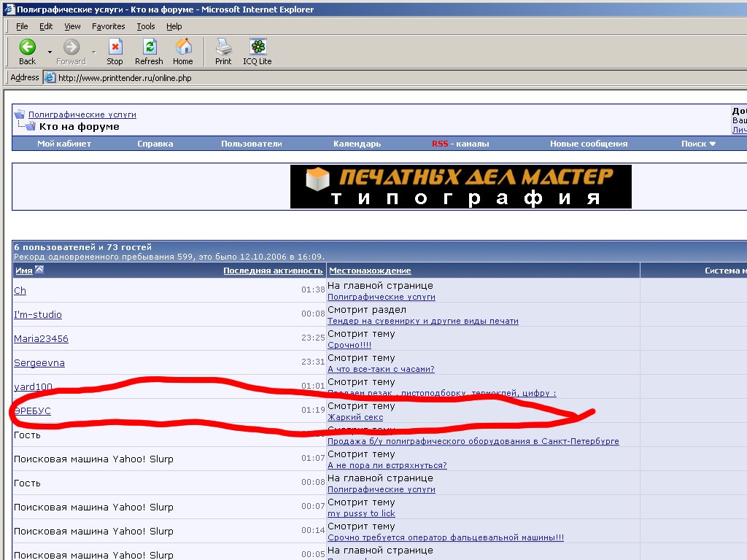Open the Календарь forum link
Viewport: 747px width, 560px height.
[x=357, y=144]
